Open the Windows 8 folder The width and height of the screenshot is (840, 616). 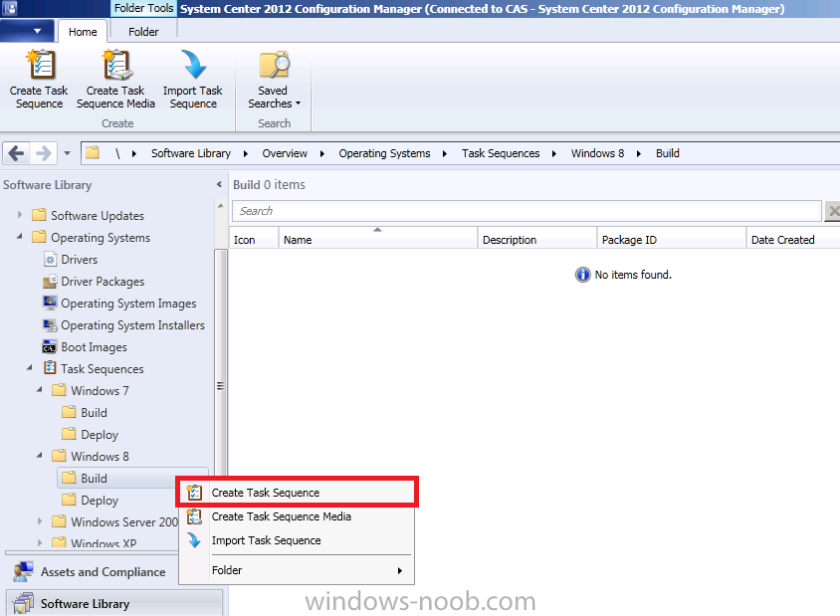coord(100,457)
